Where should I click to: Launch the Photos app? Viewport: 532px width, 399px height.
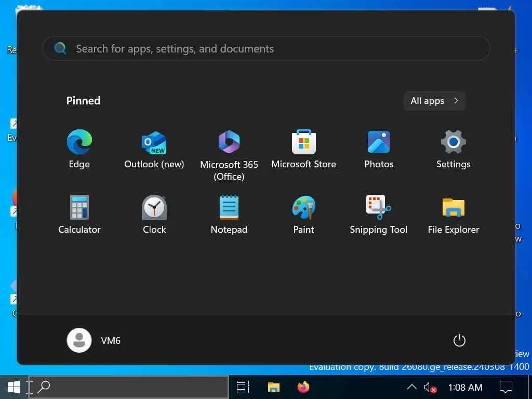pyautogui.click(x=379, y=149)
